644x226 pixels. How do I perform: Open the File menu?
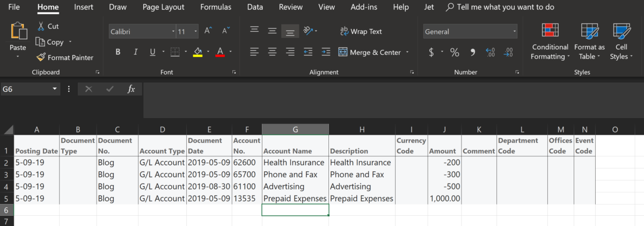pos(14,7)
